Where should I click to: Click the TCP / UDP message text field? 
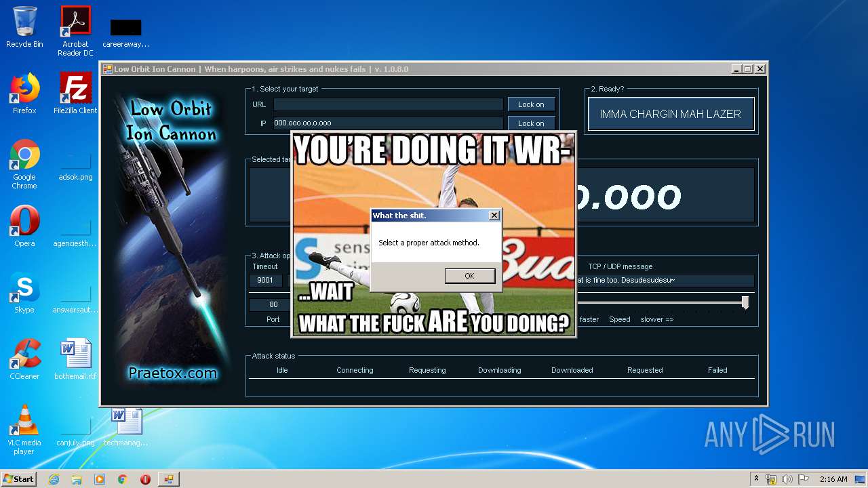[x=665, y=280]
